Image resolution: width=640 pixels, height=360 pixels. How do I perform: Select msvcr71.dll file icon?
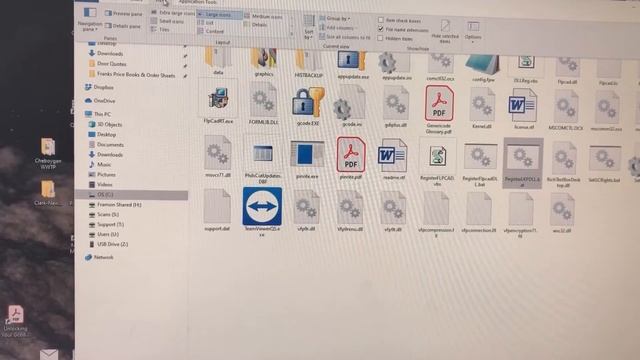(x=218, y=156)
